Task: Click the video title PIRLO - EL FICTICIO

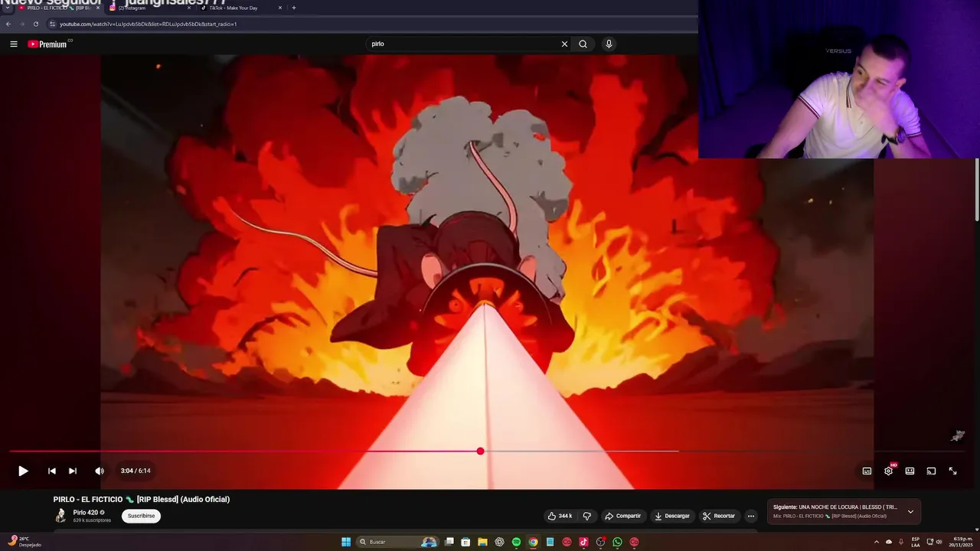Action: [x=142, y=499]
